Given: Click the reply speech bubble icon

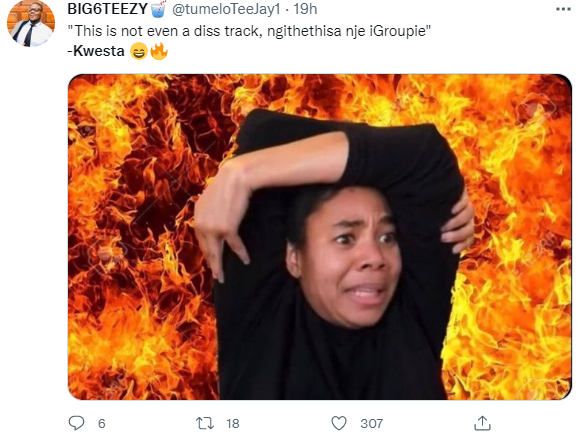Looking at the screenshot, I should [x=76, y=423].
